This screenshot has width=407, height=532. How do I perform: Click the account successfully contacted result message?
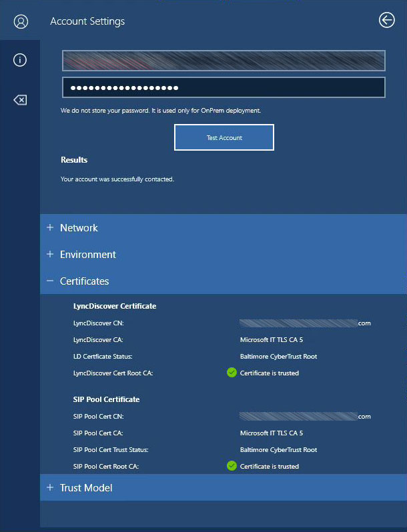pos(117,179)
